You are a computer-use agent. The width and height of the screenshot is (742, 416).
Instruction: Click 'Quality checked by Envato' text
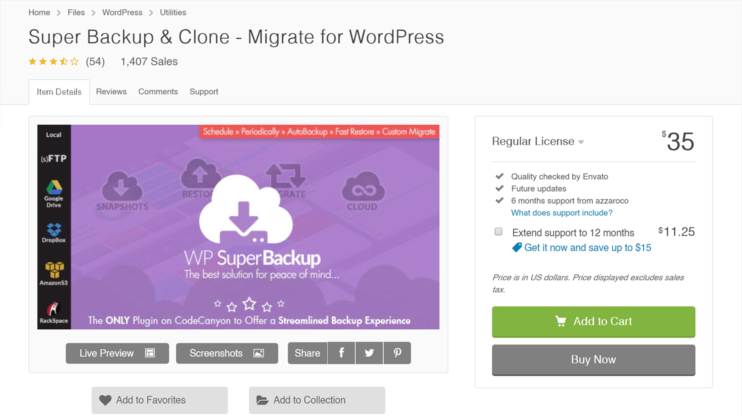point(559,177)
